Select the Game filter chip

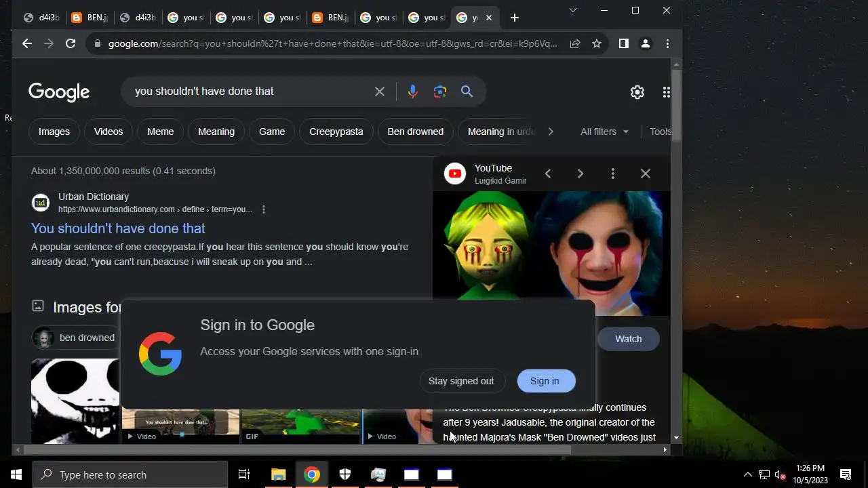(272, 131)
